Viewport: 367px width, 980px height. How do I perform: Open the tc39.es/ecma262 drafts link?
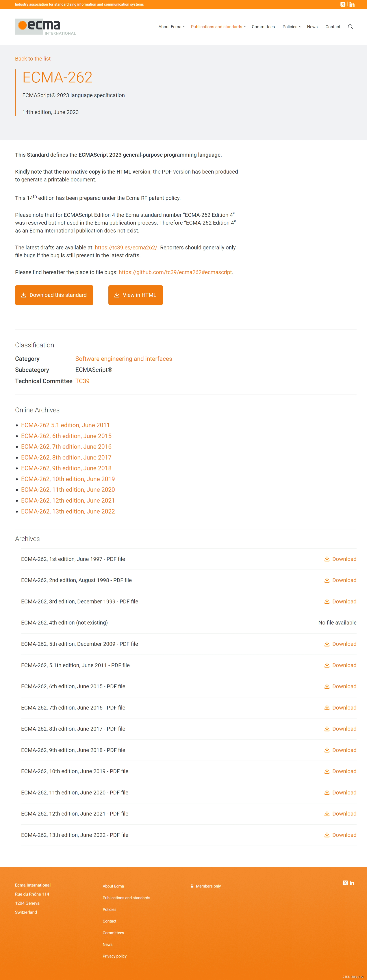[126, 247]
